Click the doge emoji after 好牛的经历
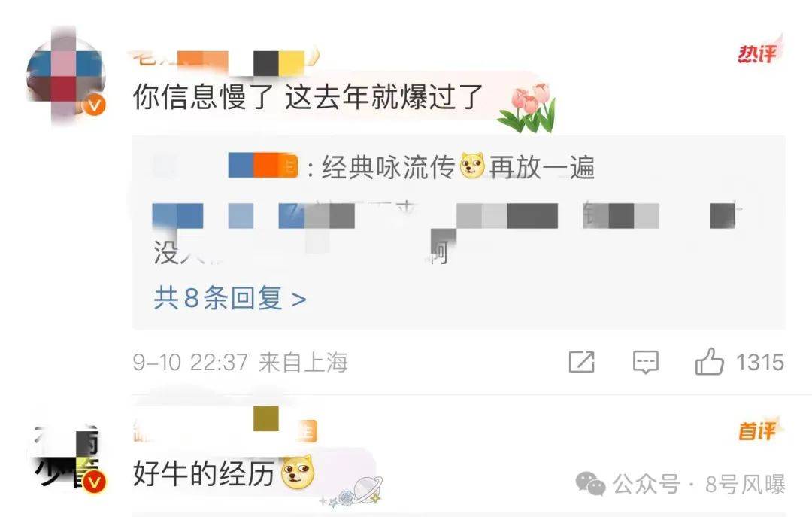 tap(297, 472)
